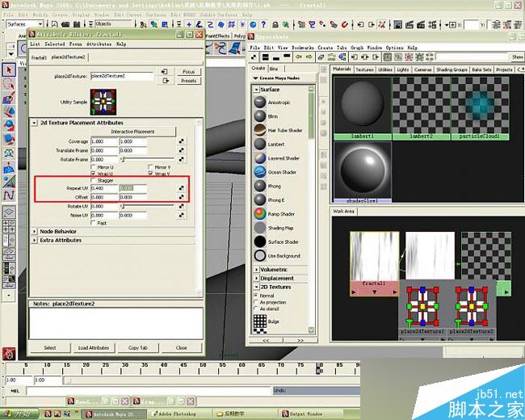Switch to the fractal1 tab
This screenshot has width=525, height=420.
tap(40, 57)
